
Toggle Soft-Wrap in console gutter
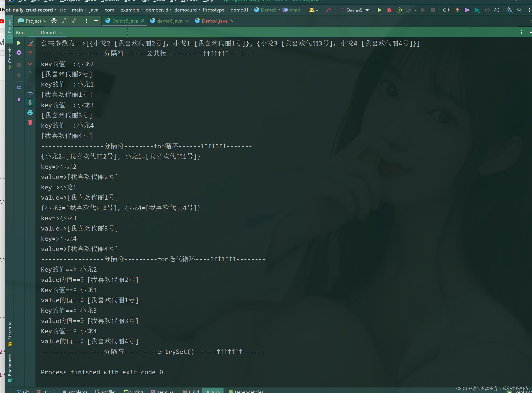30,93
